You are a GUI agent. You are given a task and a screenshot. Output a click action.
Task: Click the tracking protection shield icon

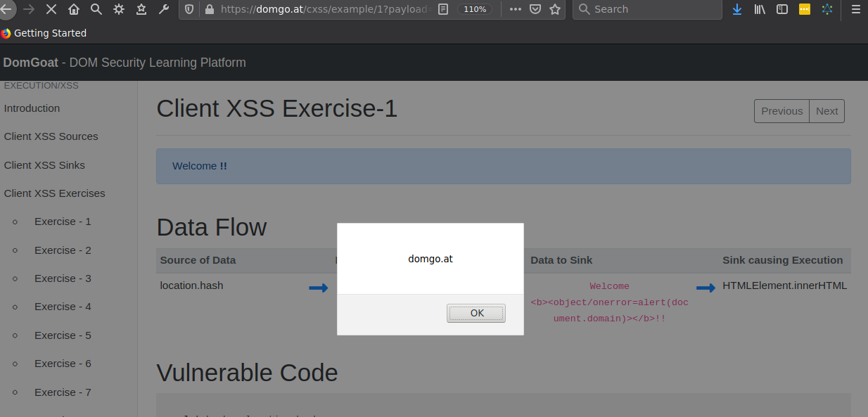click(x=189, y=9)
